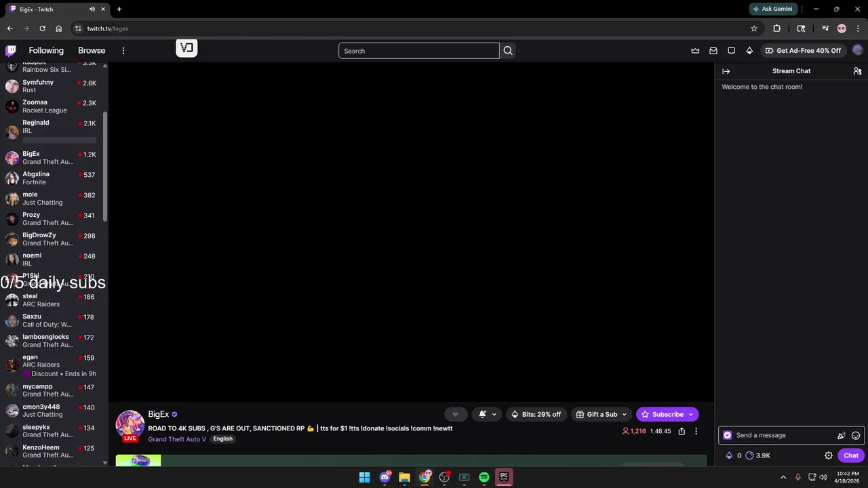Click Get Ad-Free 40% Off button
The width and height of the screenshot is (868, 488).
[x=804, y=51]
